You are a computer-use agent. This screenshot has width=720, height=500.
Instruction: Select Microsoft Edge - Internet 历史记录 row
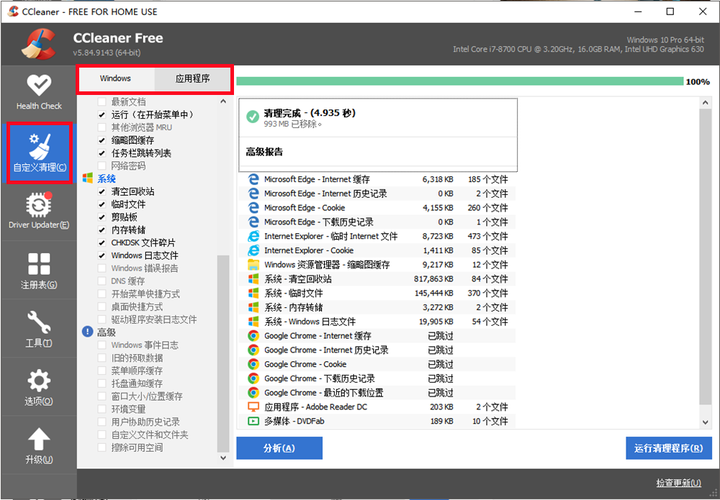(x=377, y=193)
